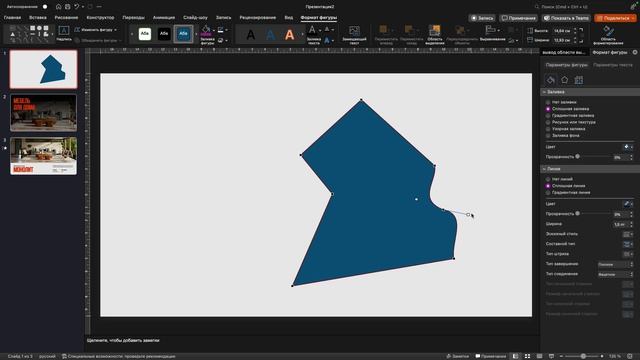Open the line Цвет color picker
This screenshot has width=640, height=360.
click(x=628, y=204)
